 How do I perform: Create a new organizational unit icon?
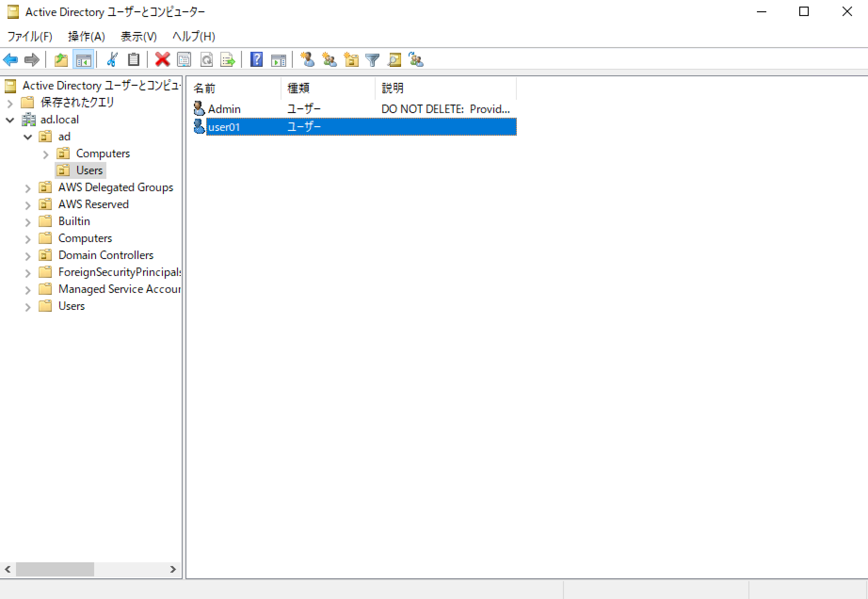(x=351, y=60)
